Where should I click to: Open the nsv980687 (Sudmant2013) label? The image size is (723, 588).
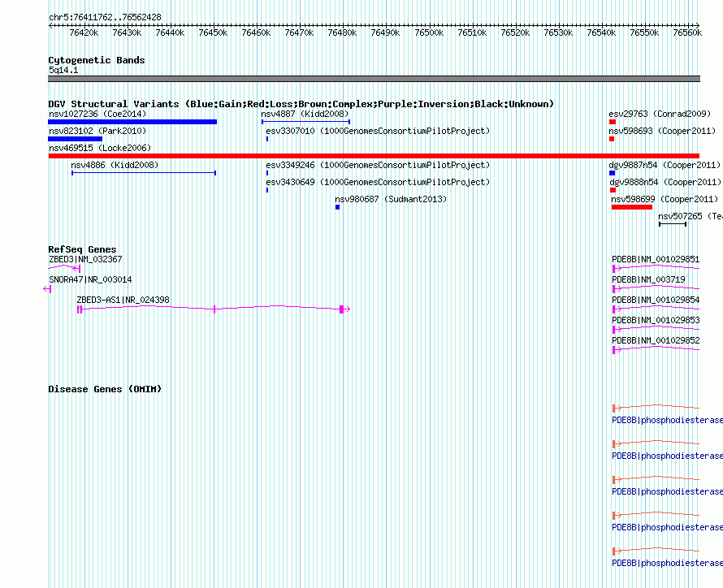pos(391,199)
